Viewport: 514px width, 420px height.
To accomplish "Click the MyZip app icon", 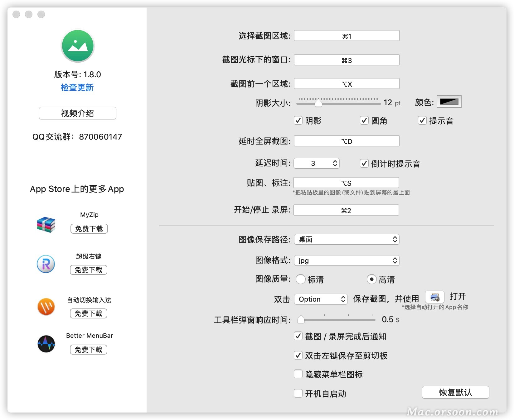I will pyautogui.click(x=46, y=225).
